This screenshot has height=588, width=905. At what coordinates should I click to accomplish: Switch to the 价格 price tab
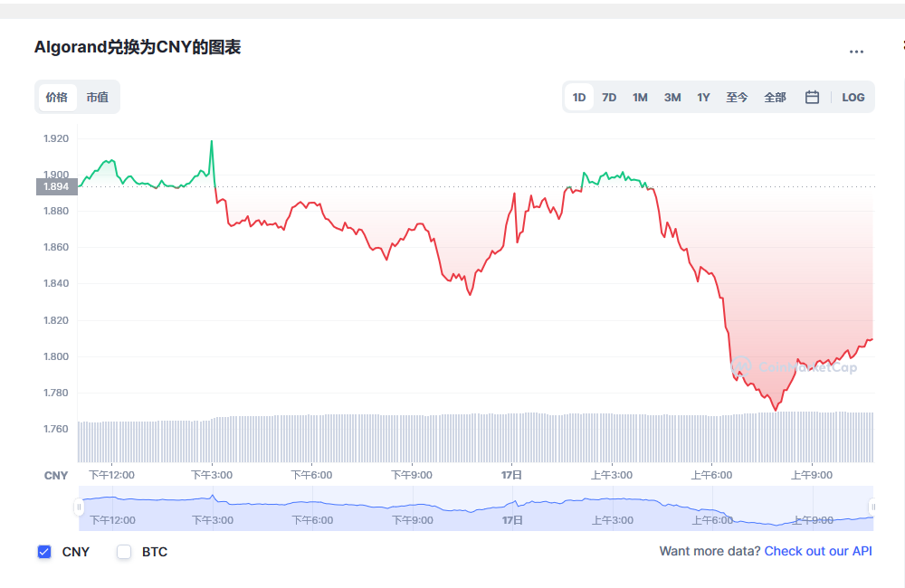point(57,97)
